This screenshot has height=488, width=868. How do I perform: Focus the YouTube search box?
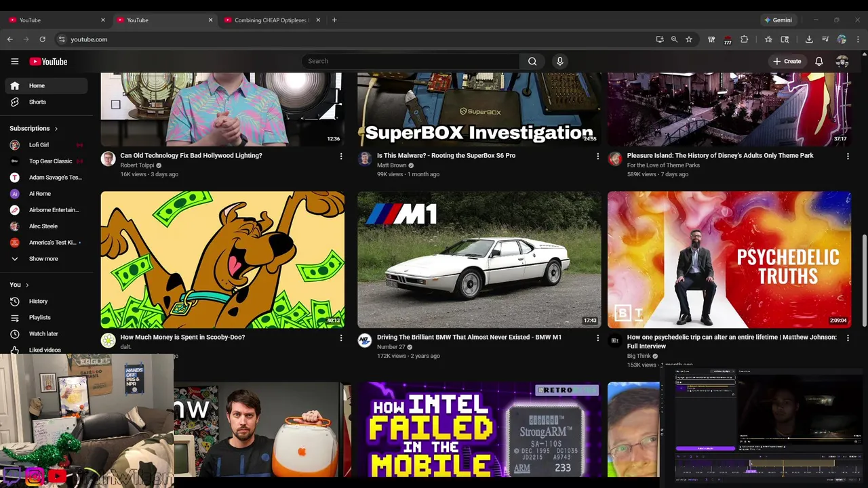point(411,61)
